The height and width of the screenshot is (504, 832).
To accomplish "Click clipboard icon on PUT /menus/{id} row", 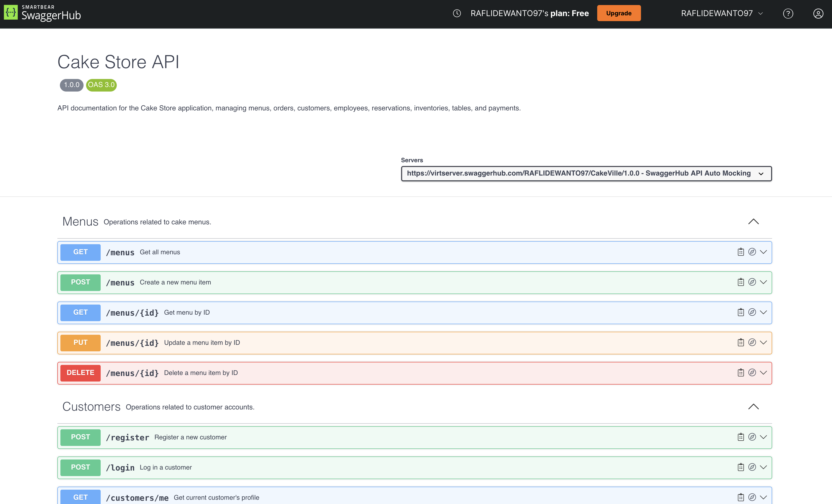I will tap(741, 342).
